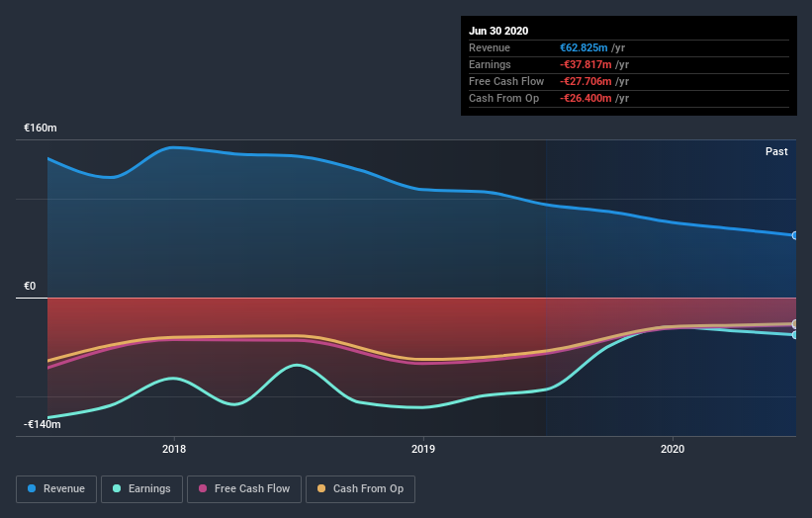Click the €160m axis label
Image resolution: width=812 pixels, height=518 pixels.
click(41, 128)
